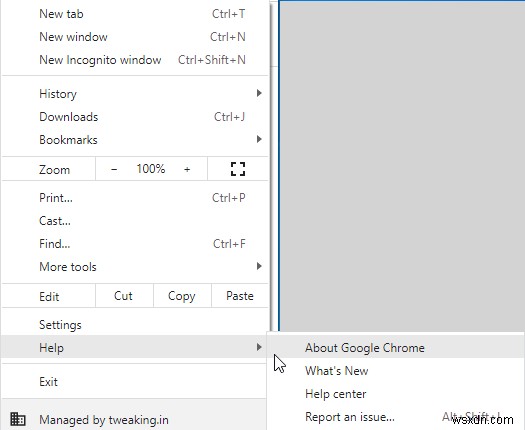The height and width of the screenshot is (430, 525).
Task: Select the Help menu item
Action: tap(135, 347)
